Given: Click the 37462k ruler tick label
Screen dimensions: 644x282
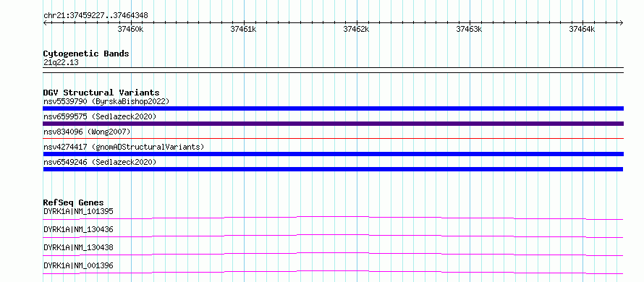Looking at the screenshot, I should (x=356, y=29).
